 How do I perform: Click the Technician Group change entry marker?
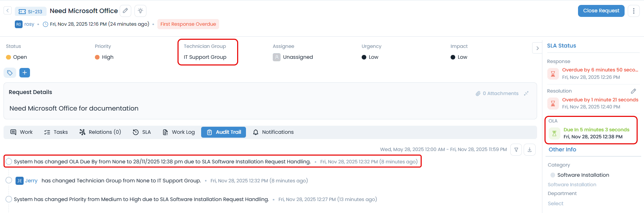click(9, 180)
